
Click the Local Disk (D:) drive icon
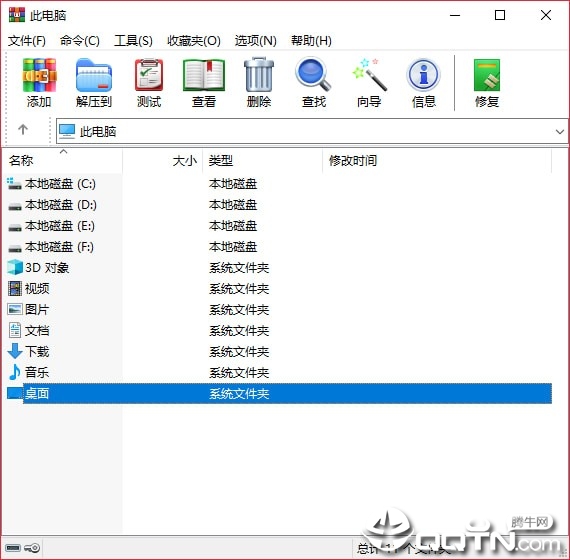(x=15, y=206)
